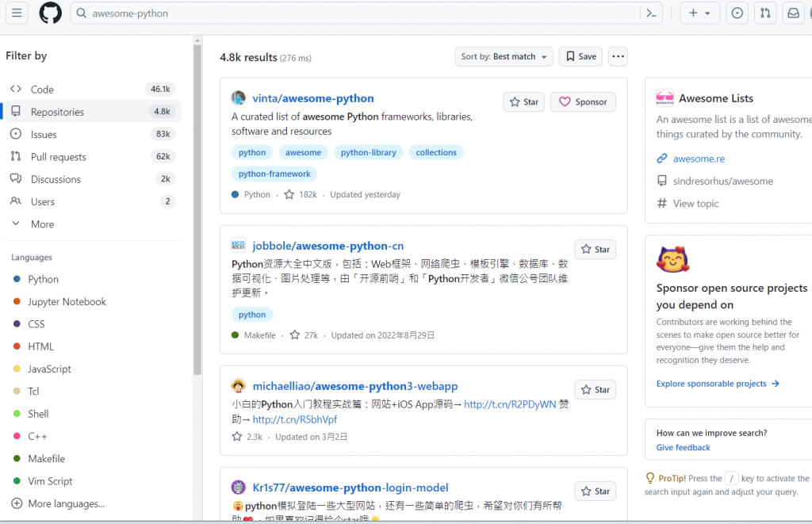
Task: Star jobbole/awesome-python-cn repository
Action: click(595, 249)
